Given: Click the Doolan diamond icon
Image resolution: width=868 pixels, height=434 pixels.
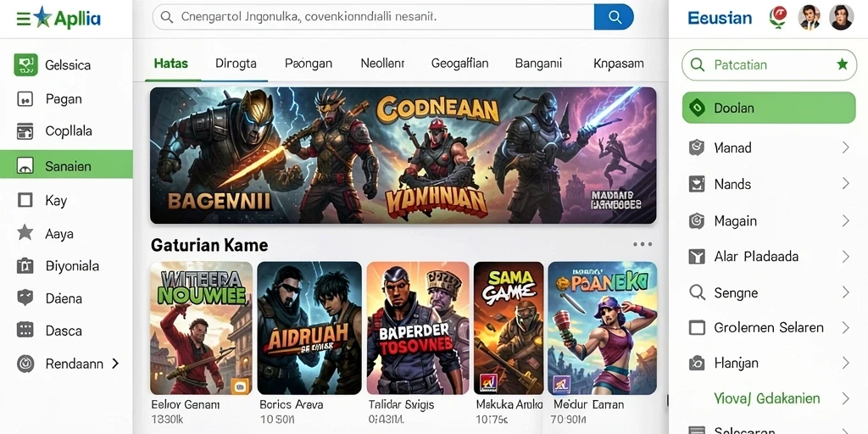Looking at the screenshot, I should tap(697, 108).
